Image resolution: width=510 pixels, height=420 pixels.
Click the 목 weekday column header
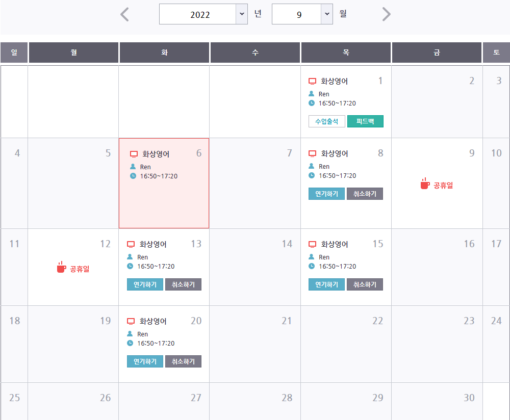point(346,52)
